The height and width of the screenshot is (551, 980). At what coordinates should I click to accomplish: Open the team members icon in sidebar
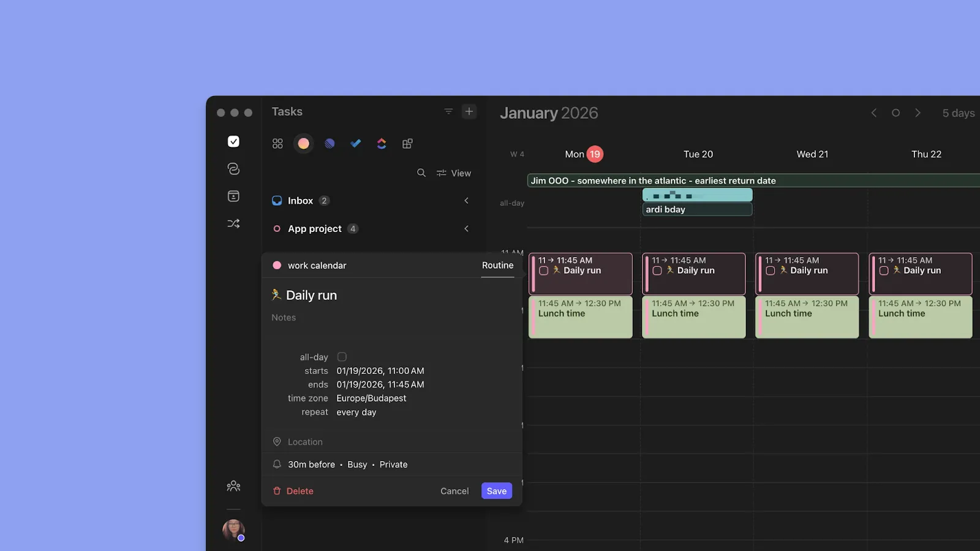[x=233, y=486]
